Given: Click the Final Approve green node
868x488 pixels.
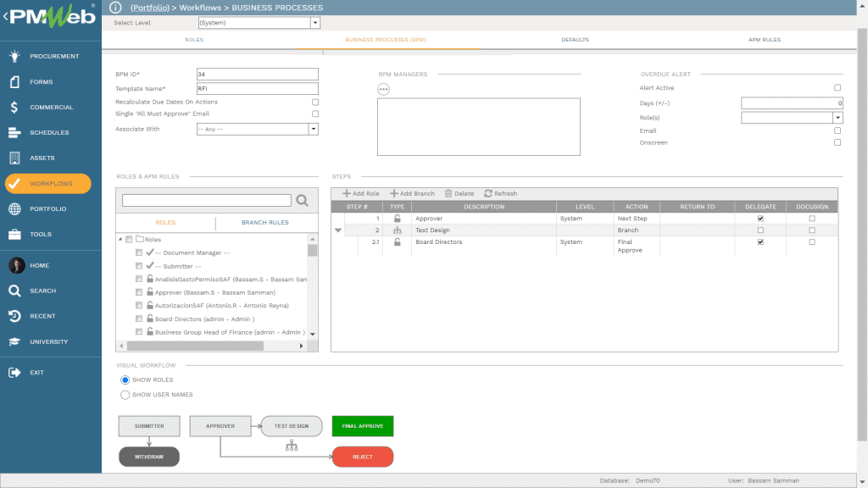Looking at the screenshot, I should pyautogui.click(x=363, y=426).
